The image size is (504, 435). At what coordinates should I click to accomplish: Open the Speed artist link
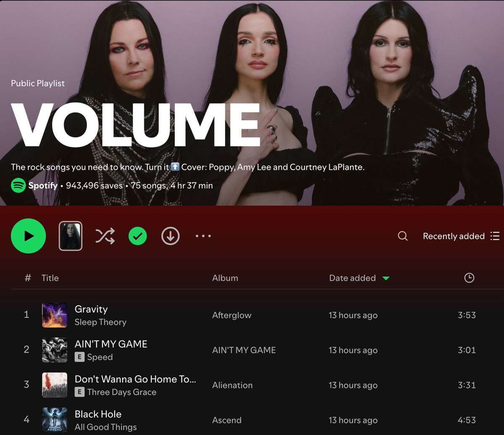click(x=100, y=357)
